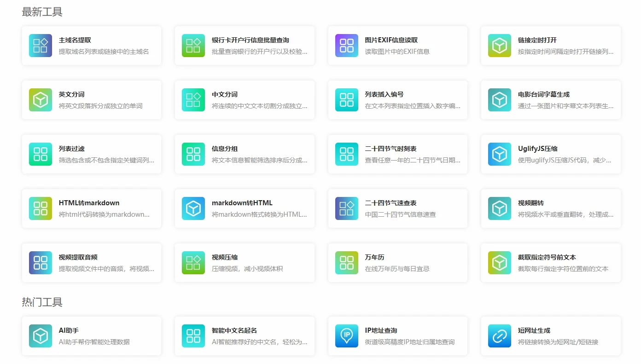641x364 pixels.
Task: Click the AI助手 cube icon
Action: point(41,336)
